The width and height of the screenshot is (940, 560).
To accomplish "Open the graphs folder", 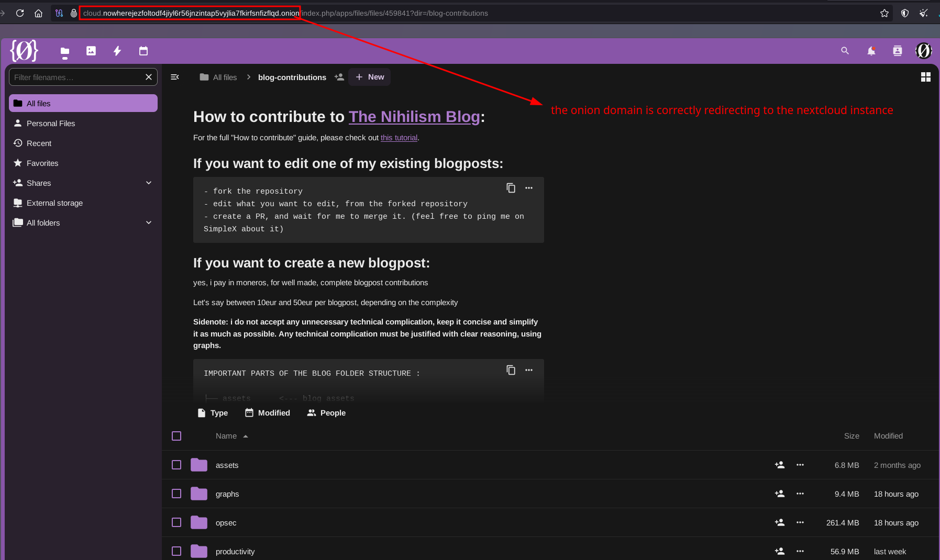I will coord(227,494).
